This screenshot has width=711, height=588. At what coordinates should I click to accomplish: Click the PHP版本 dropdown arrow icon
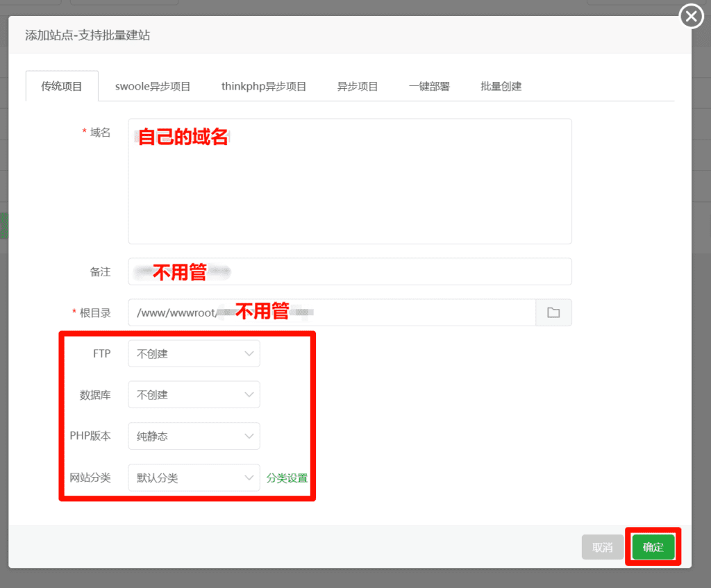pyautogui.click(x=250, y=436)
